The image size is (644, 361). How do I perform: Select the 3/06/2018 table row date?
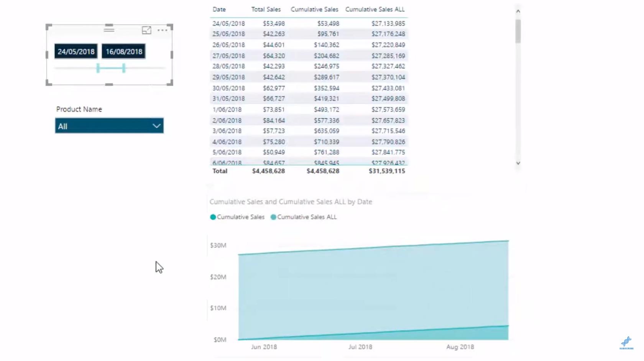pyautogui.click(x=227, y=131)
